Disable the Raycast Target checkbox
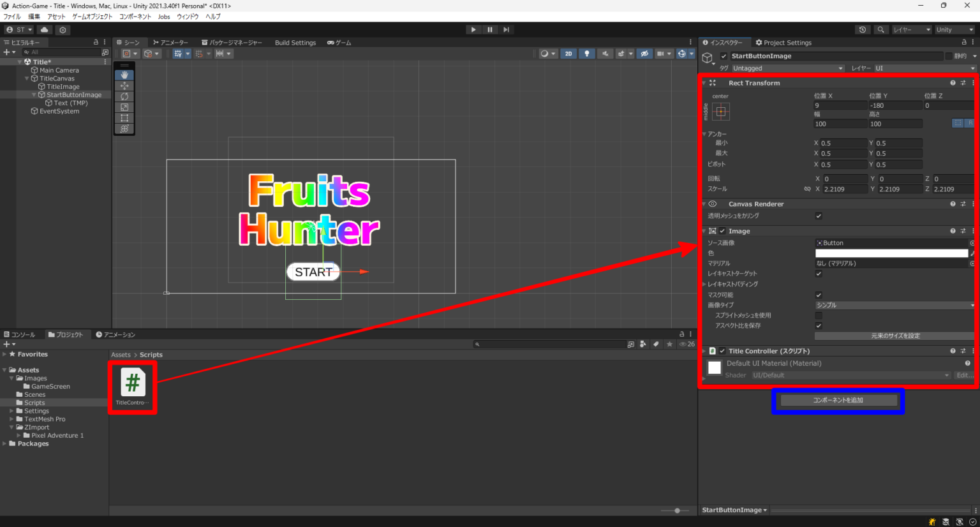 pyautogui.click(x=819, y=274)
